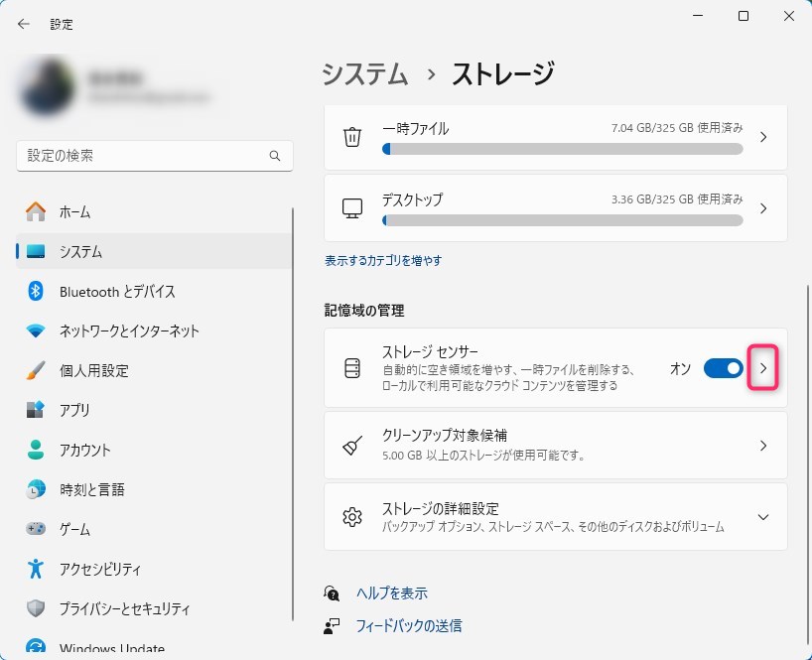This screenshot has height=660, width=812.
Task: Click the デスクトップ storage usage bar
Action: click(x=562, y=219)
